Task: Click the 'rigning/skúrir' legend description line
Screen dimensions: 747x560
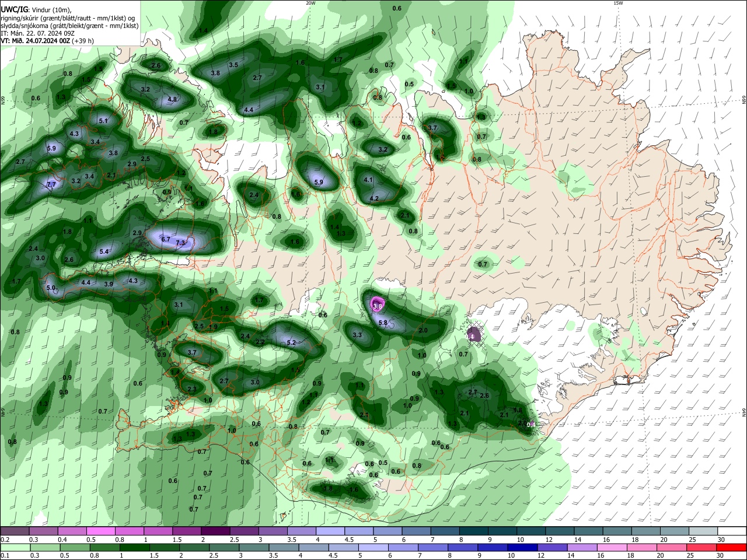Action: coord(69,18)
